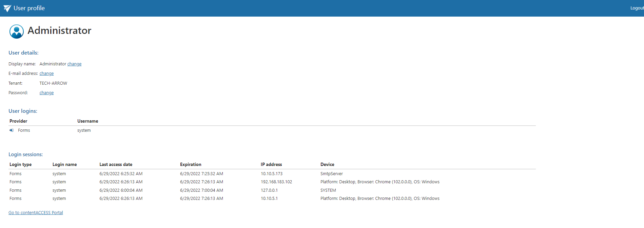Click the IP address column header
This screenshot has height=228, width=644.
(x=271, y=165)
